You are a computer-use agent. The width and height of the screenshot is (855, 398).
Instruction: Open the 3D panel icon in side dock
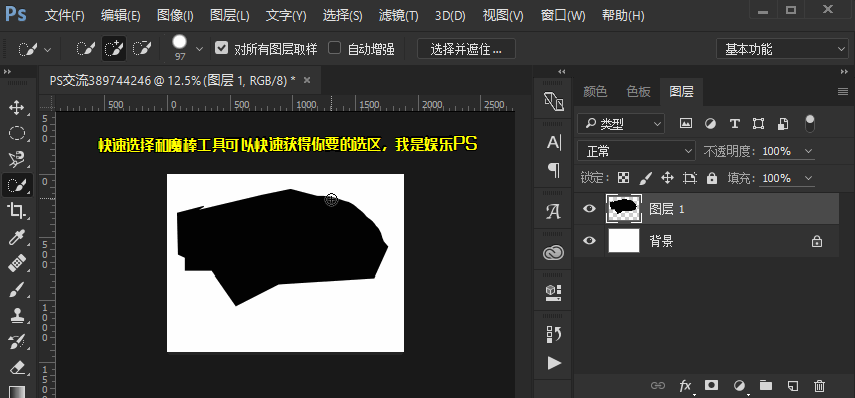(x=553, y=101)
